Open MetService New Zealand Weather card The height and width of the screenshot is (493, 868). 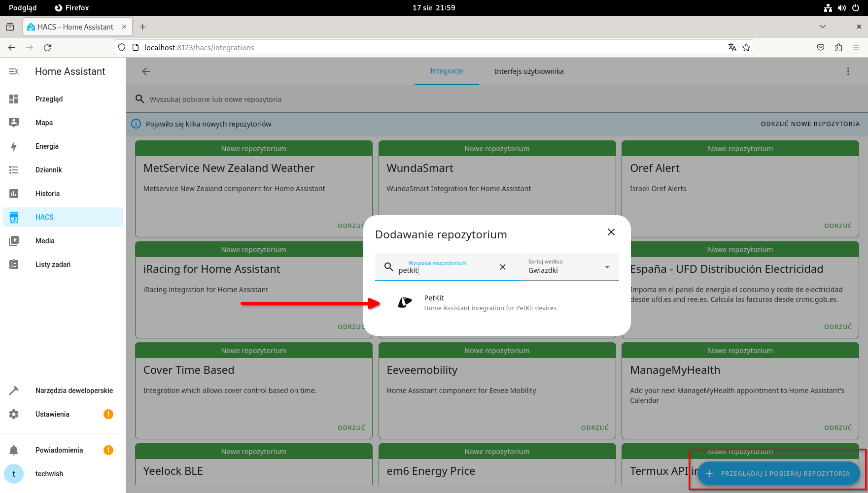[x=253, y=189]
